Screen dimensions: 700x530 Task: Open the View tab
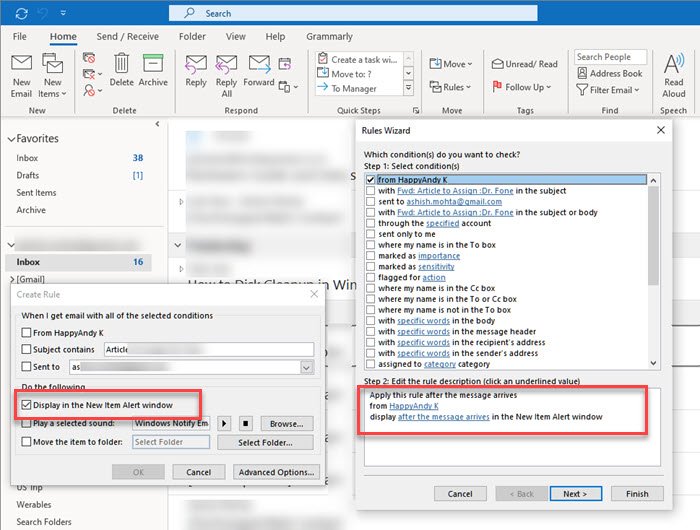[236, 37]
